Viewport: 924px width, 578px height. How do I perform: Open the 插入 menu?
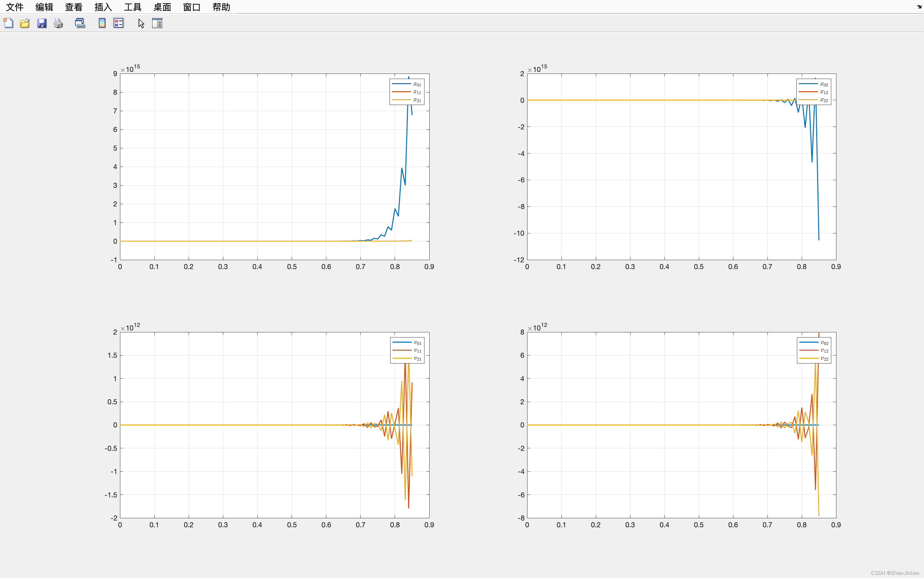point(103,7)
